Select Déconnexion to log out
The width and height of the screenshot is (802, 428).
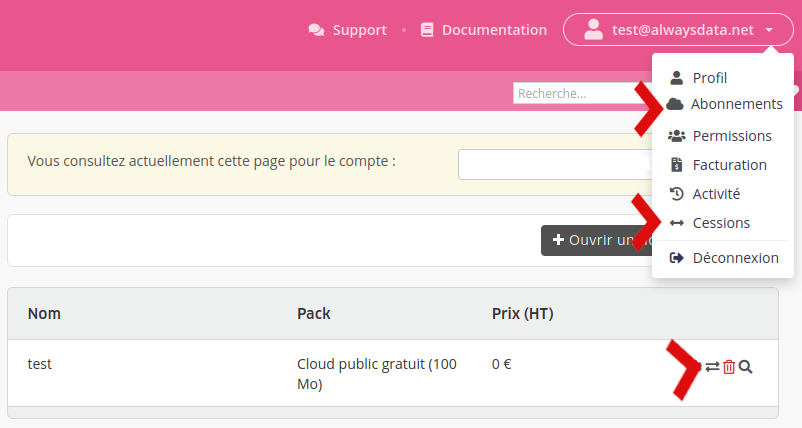coord(735,258)
